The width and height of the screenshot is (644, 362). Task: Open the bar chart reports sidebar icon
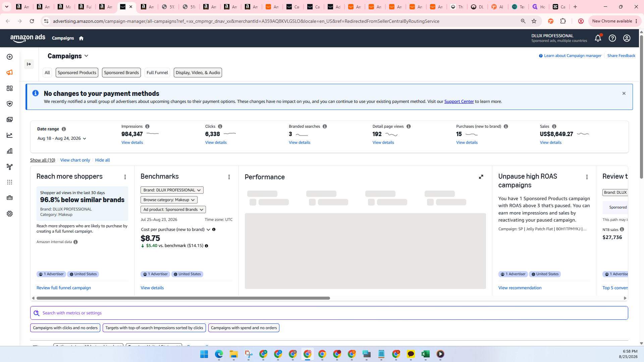[x=10, y=151]
